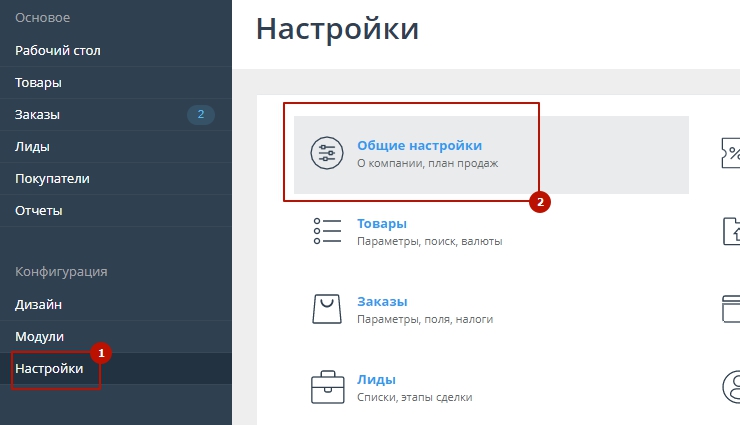The image size is (740, 425).
Task: Click the list icon beside Товары settings
Action: 327,231
